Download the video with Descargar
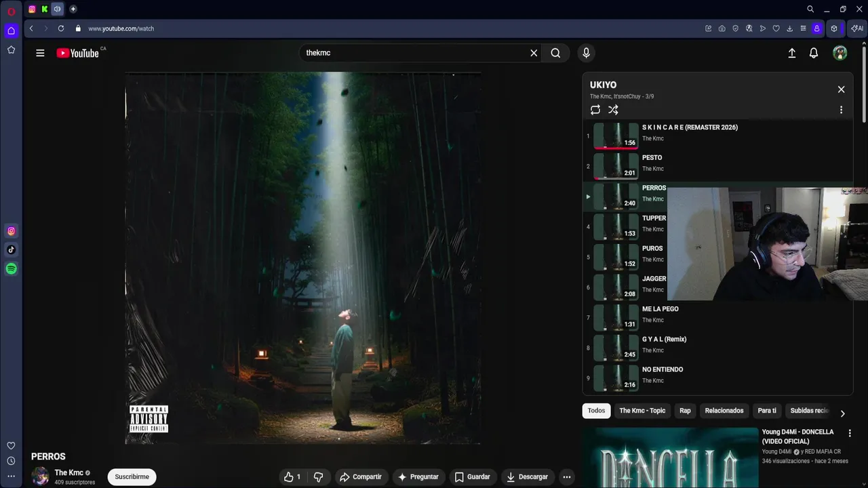 [527, 476]
